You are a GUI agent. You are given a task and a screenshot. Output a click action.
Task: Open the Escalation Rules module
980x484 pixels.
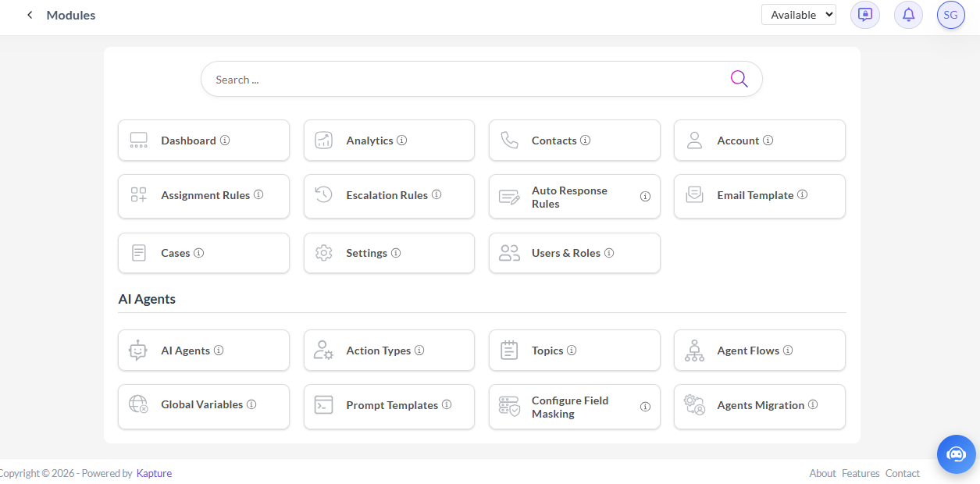click(x=388, y=195)
